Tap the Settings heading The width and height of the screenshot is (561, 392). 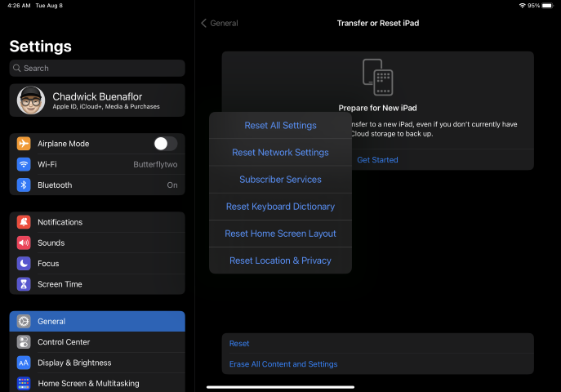pyautogui.click(x=41, y=47)
